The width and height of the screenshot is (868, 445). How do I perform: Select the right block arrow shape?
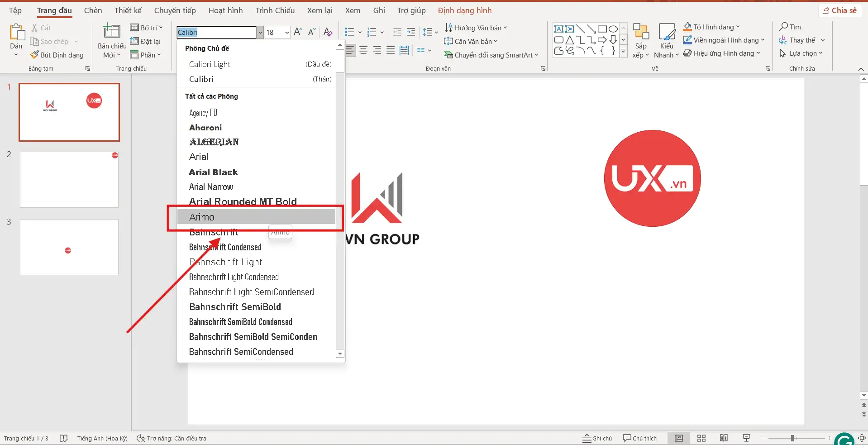[602, 40]
